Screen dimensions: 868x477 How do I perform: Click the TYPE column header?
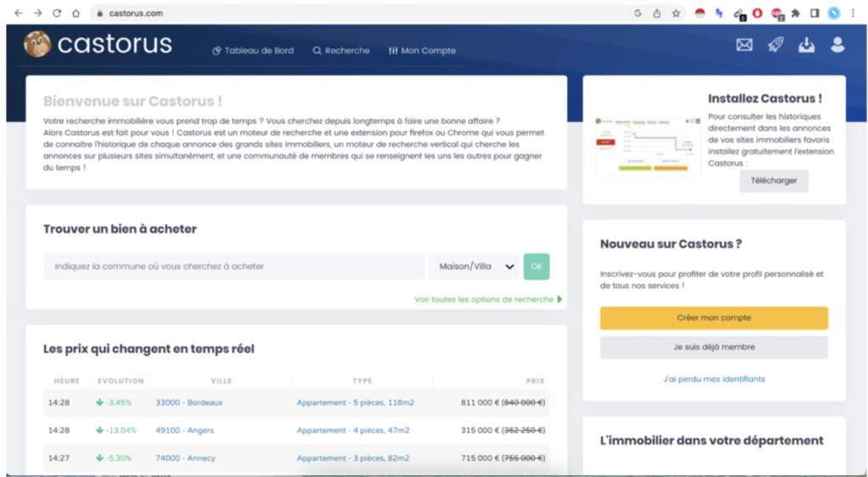(x=363, y=381)
